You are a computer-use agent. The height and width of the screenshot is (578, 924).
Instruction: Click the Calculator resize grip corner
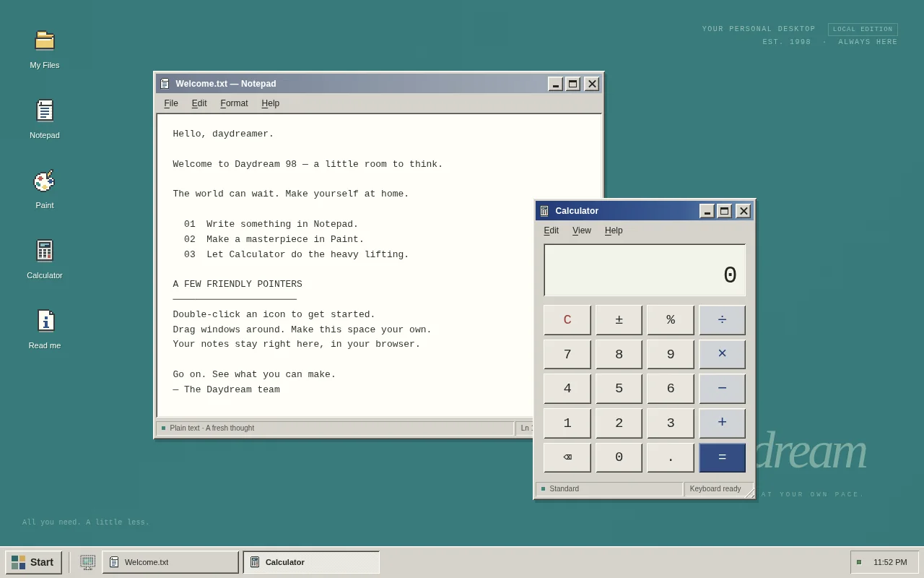[x=749, y=493]
